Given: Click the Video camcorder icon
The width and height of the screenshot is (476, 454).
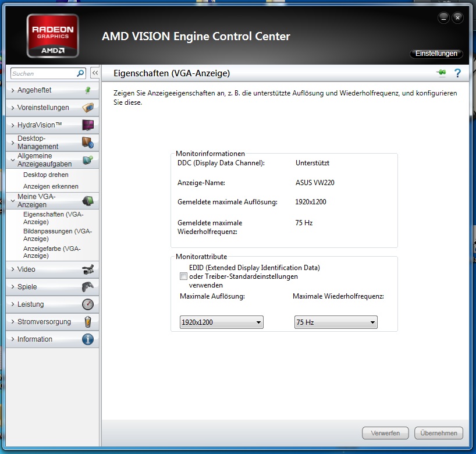Looking at the screenshot, I should pos(88,269).
